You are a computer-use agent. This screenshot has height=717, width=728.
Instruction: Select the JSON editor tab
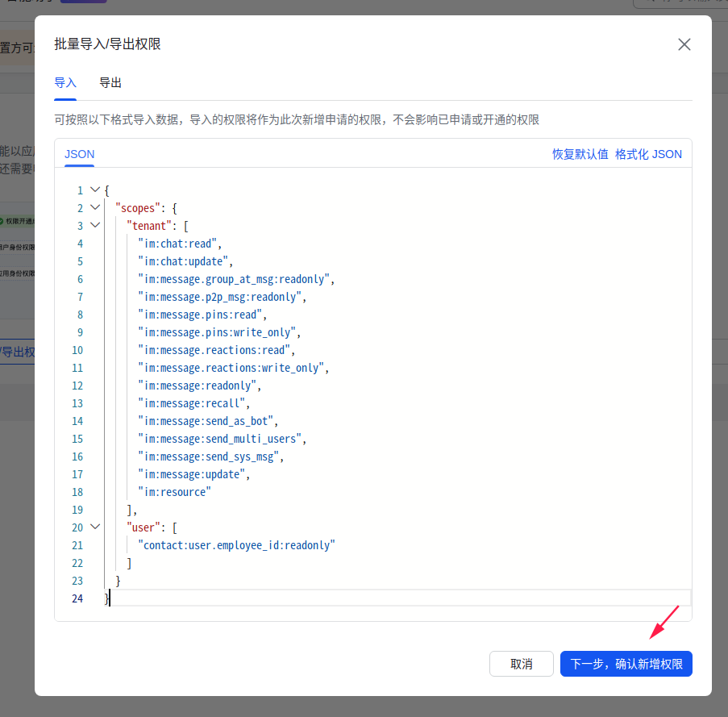[79, 154]
